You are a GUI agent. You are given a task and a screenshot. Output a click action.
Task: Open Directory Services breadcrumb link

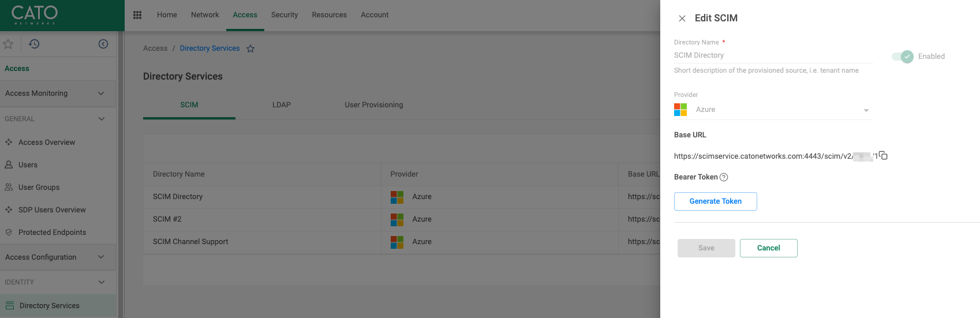pos(210,48)
